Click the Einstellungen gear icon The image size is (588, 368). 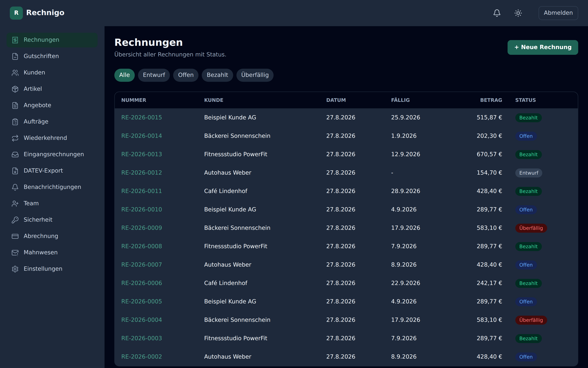15,269
